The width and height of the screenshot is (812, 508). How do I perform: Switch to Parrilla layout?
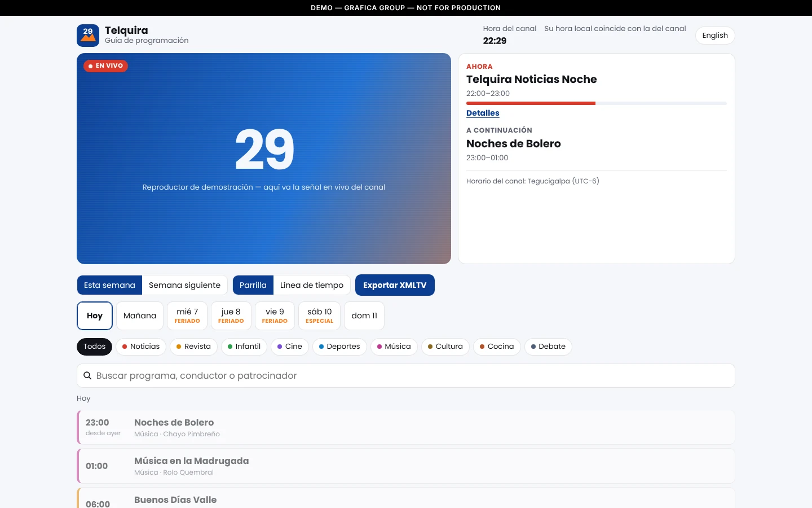(253, 285)
